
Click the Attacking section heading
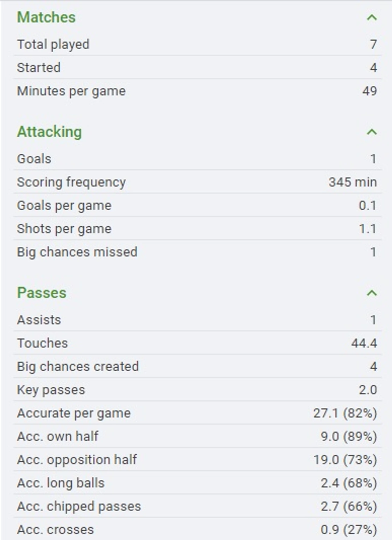tap(49, 132)
